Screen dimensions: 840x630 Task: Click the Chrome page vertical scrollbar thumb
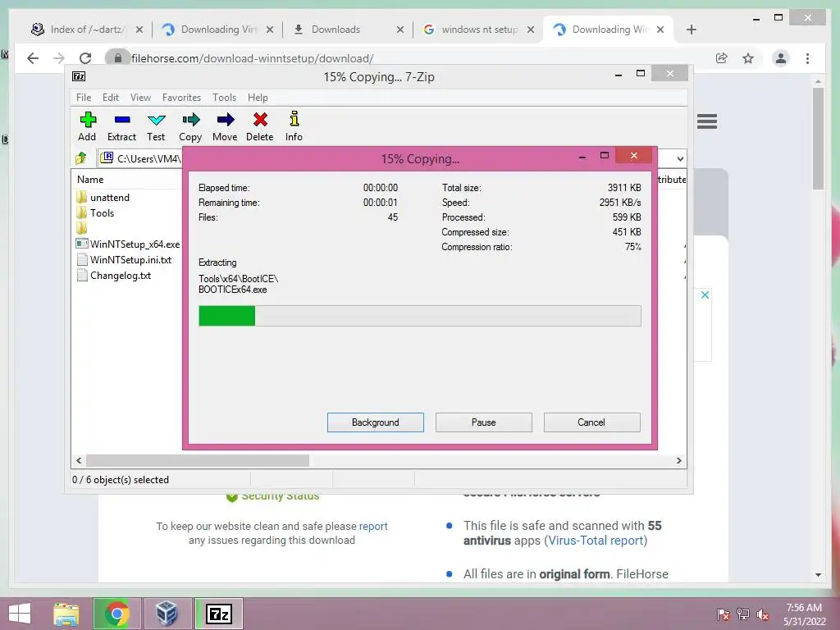(818, 138)
